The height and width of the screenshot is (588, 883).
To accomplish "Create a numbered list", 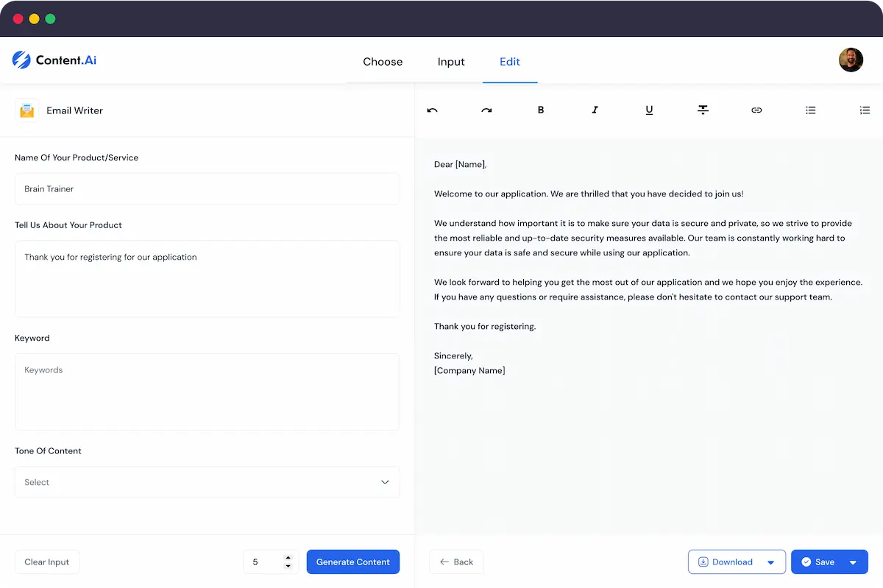I will [x=865, y=110].
